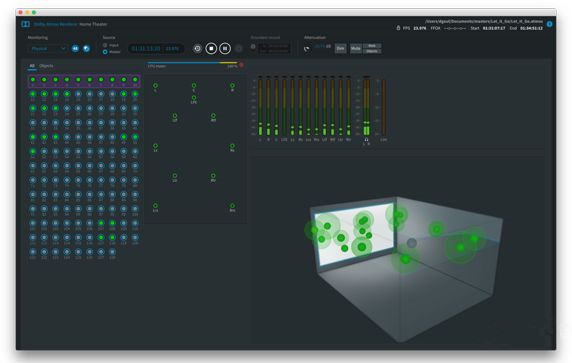Switch to the All tab

(x=32, y=66)
